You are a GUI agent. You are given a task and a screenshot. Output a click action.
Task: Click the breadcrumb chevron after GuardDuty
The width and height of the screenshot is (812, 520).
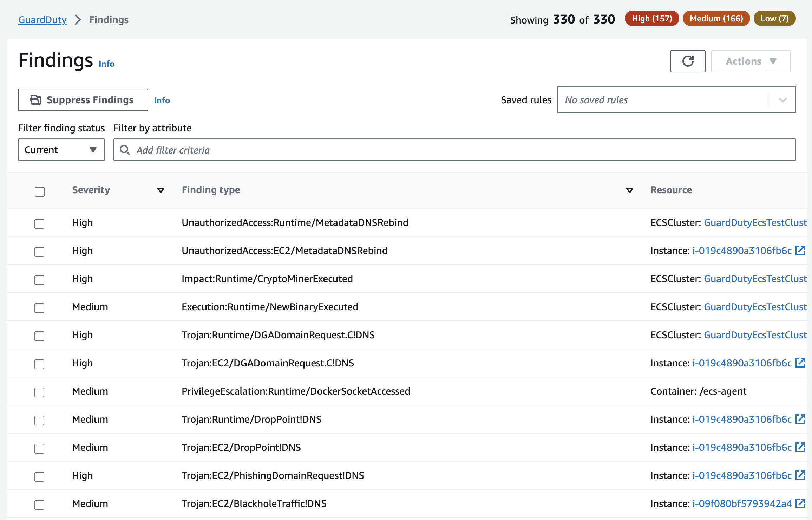click(x=78, y=20)
